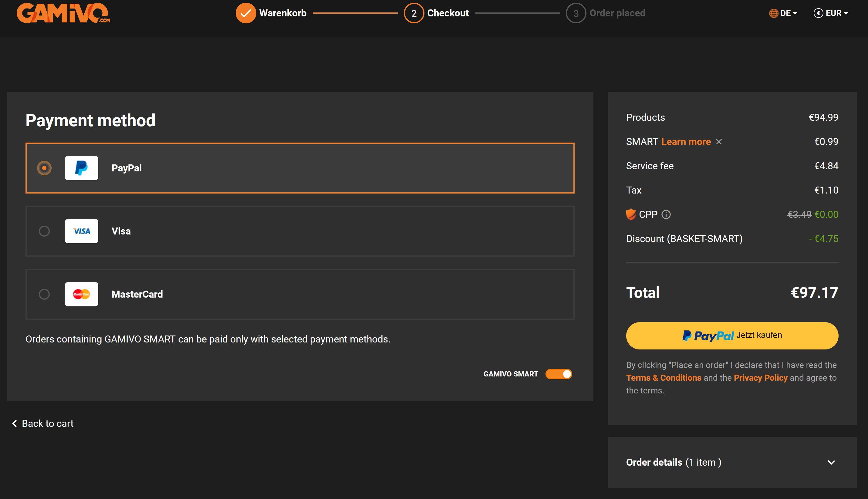Select the MasterCard radio button

click(x=44, y=294)
